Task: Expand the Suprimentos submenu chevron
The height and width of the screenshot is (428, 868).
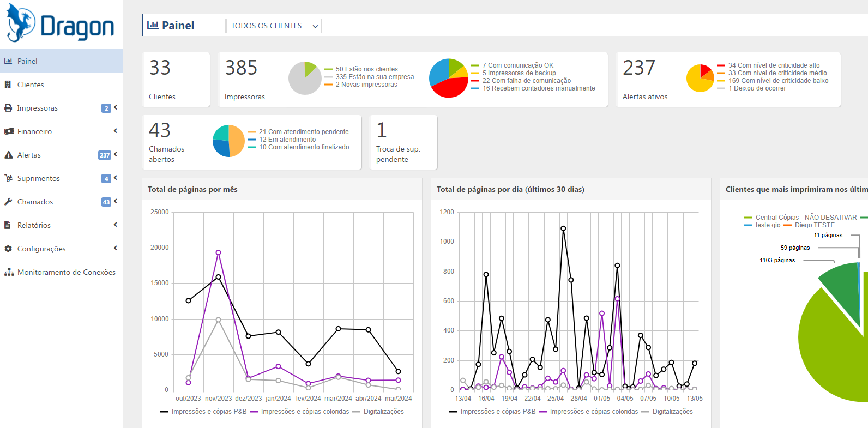Action: click(x=116, y=178)
